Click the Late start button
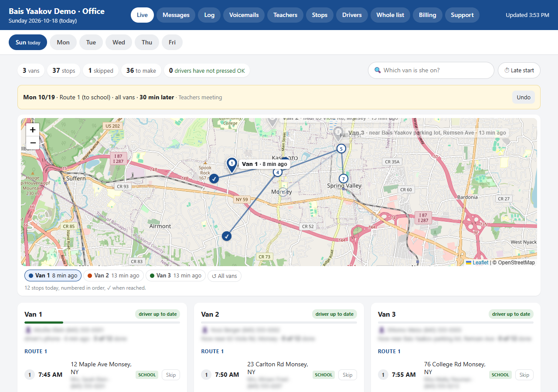The height and width of the screenshot is (392, 558). pyautogui.click(x=519, y=70)
